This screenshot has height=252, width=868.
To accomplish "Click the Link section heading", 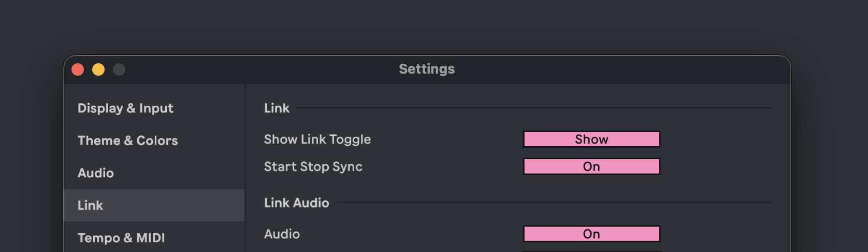I will [277, 108].
